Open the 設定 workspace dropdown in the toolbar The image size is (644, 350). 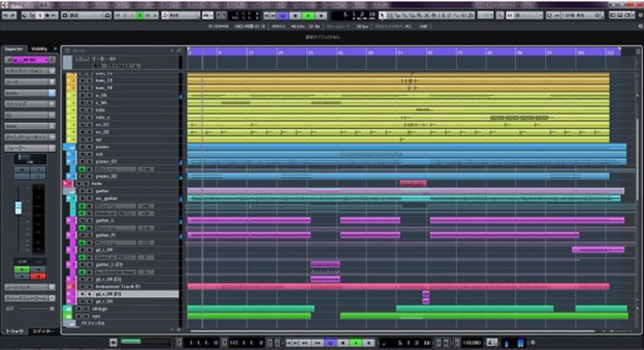[86, 15]
